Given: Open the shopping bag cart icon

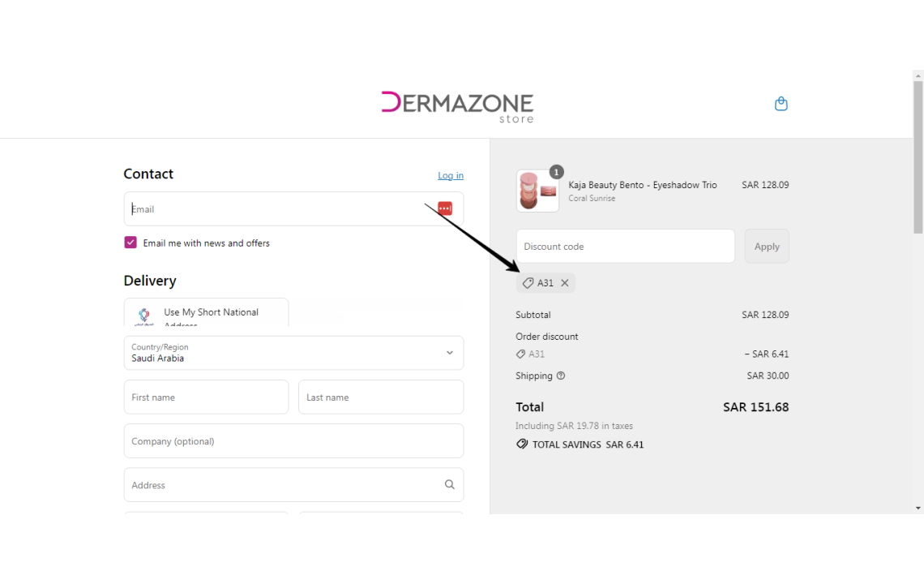Looking at the screenshot, I should pos(781,104).
